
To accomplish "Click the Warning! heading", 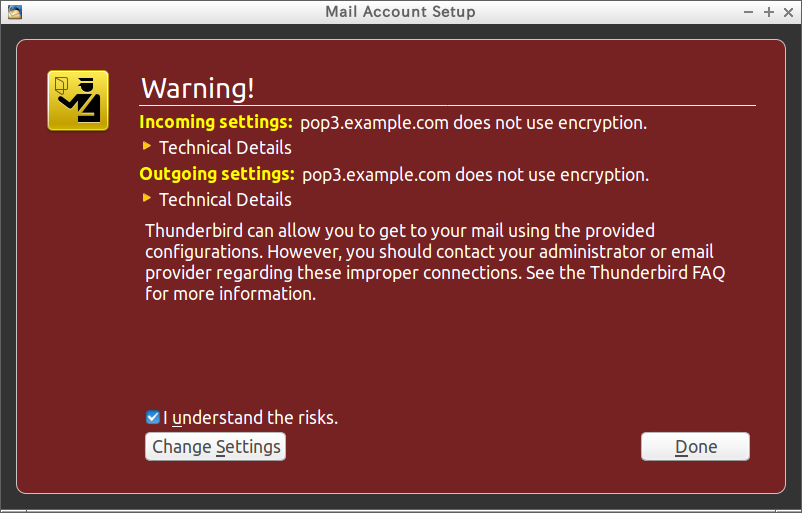I will point(198,88).
